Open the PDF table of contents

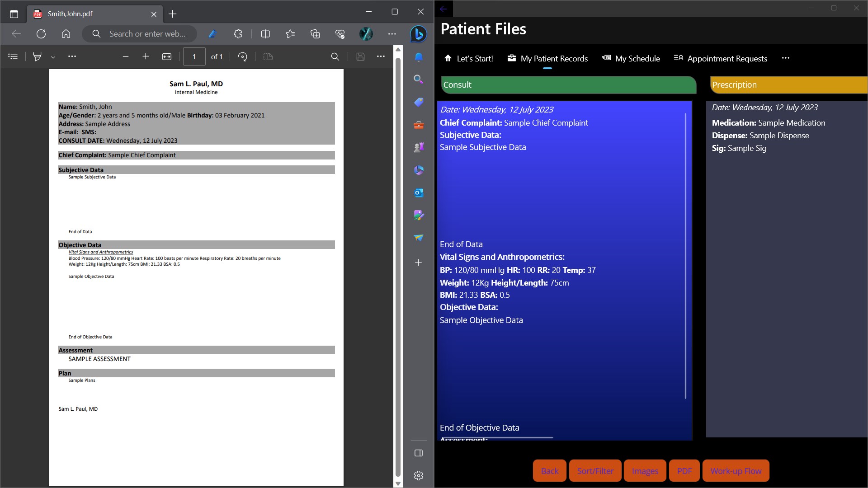[x=13, y=56]
